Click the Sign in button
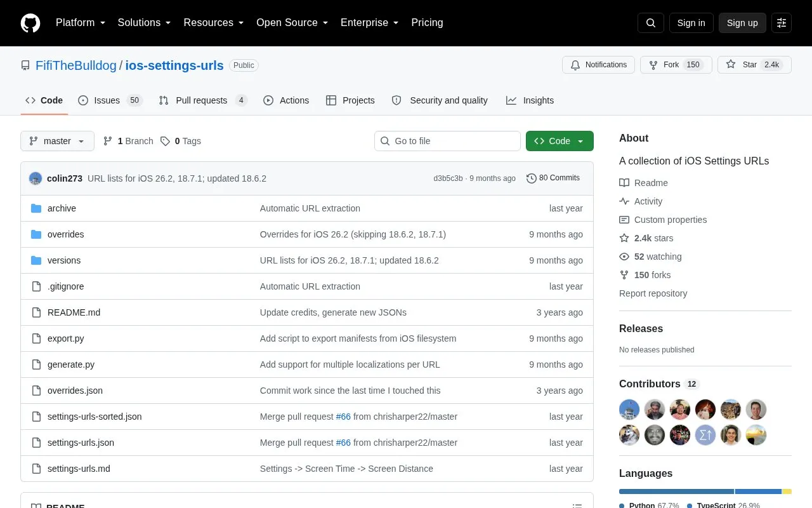The height and width of the screenshot is (508, 812). click(x=691, y=23)
